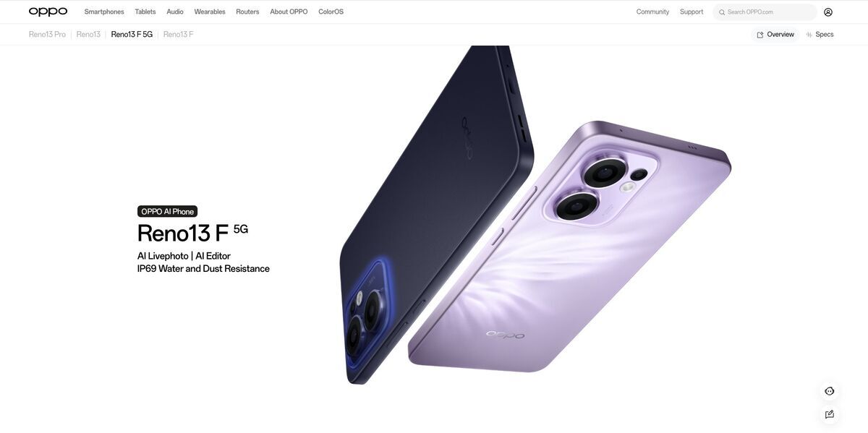Click the Overview icon in sub-navigation
Viewport: 868px width, 433px height.
click(760, 35)
